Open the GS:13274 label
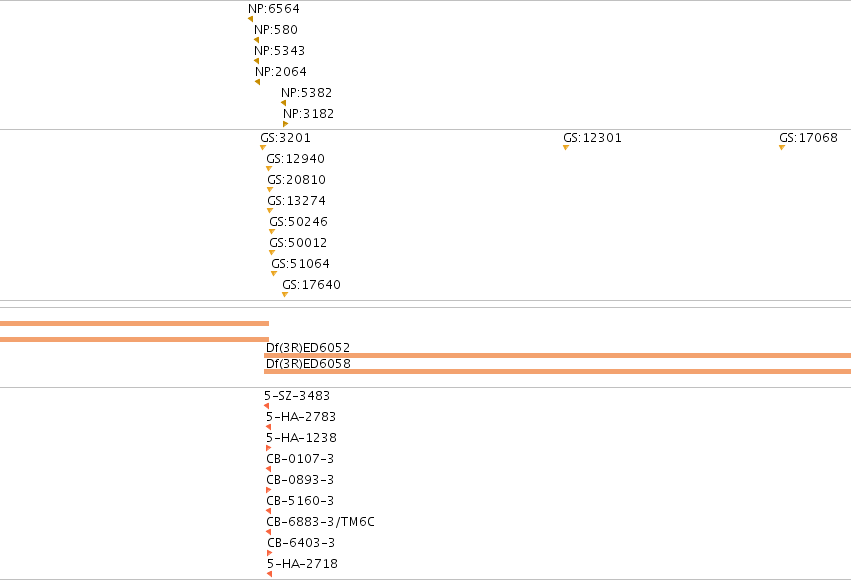Image resolution: width=851 pixels, height=580 pixels. (x=296, y=201)
